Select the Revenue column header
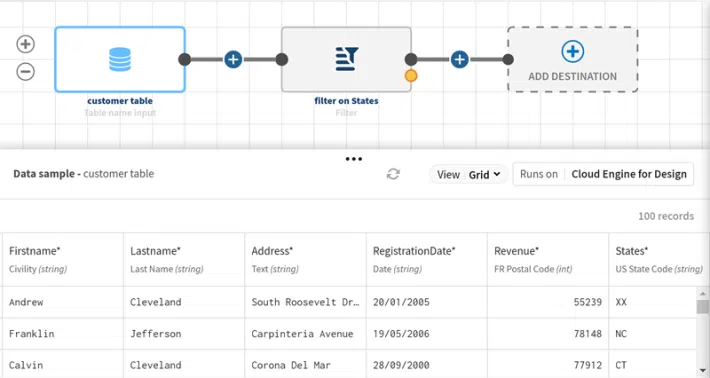This screenshot has height=378, width=710. (x=548, y=259)
